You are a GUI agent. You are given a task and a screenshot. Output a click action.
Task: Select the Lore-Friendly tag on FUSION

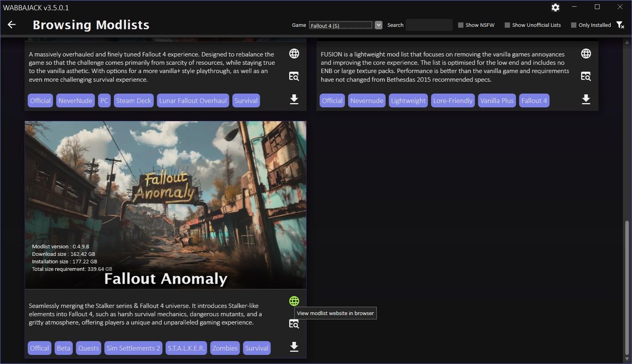tap(452, 100)
